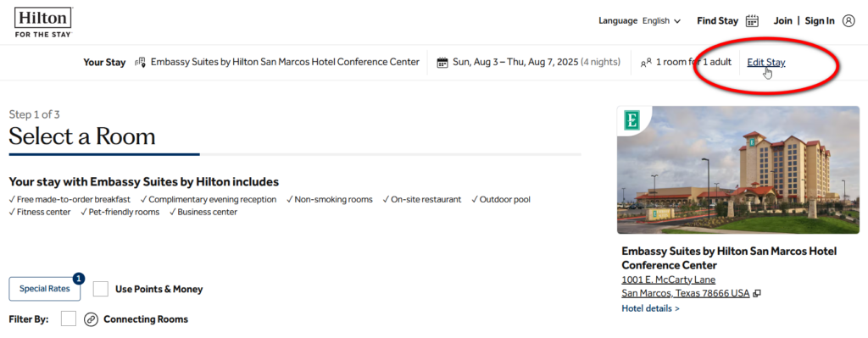This screenshot has height=338, width=868.
Task: Open the Find Stay menu item
Action: pos(717,21)
